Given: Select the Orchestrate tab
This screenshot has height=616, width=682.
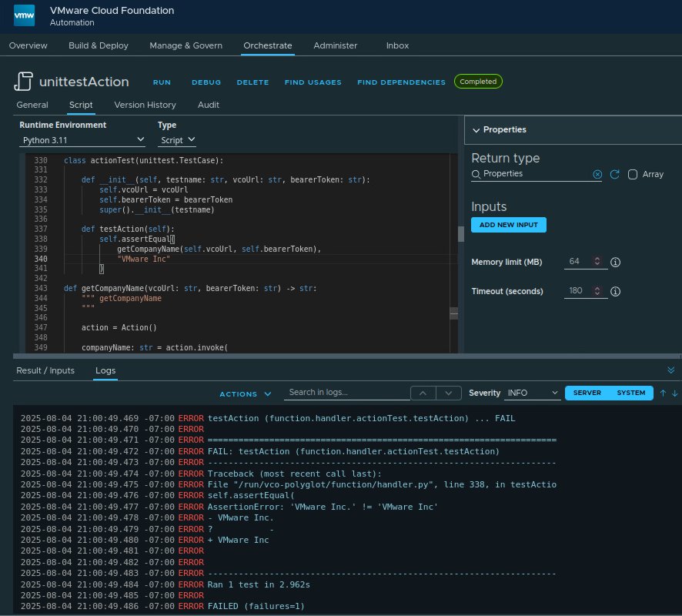Looking at the screenshot, I should pos(268,45).
